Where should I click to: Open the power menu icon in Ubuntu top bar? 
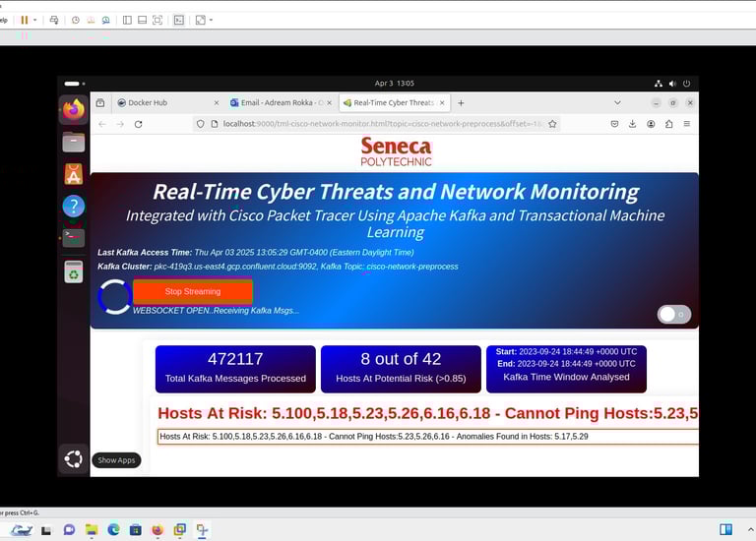point(686,84)
